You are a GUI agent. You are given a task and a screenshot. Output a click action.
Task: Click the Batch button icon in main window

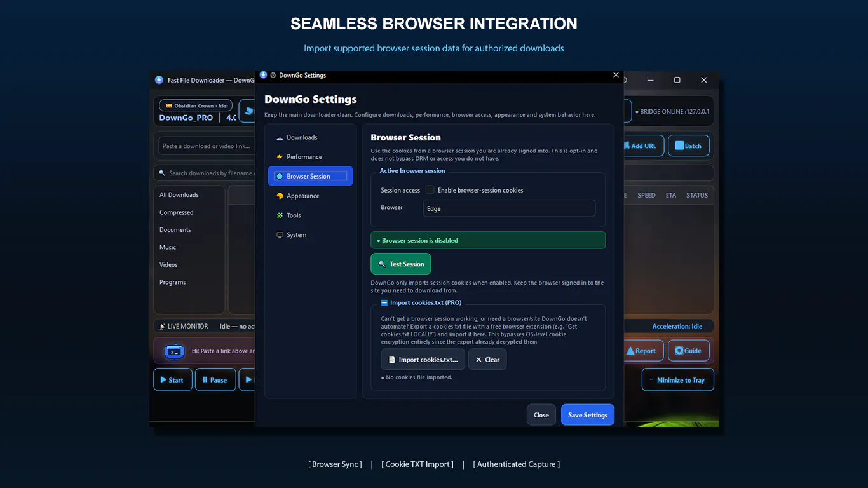coord(679,146)
